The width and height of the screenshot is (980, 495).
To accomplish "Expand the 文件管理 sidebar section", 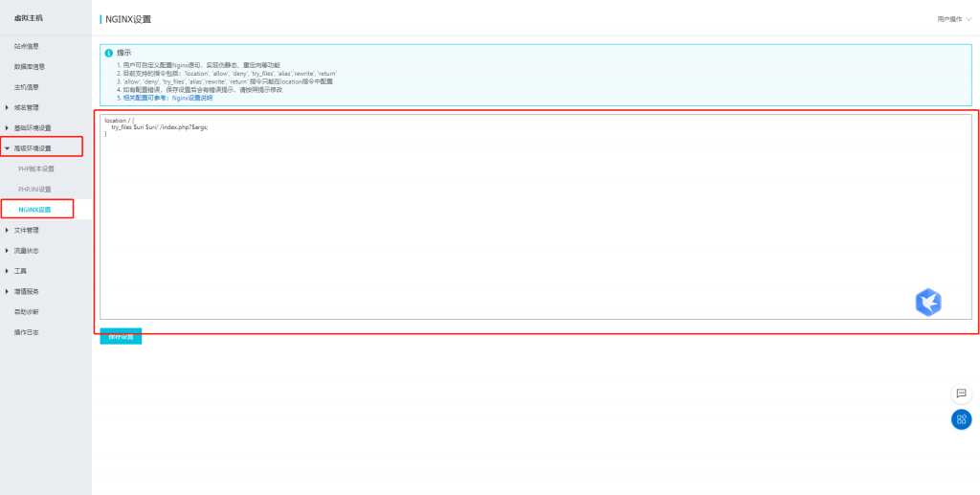I will 27,230.
